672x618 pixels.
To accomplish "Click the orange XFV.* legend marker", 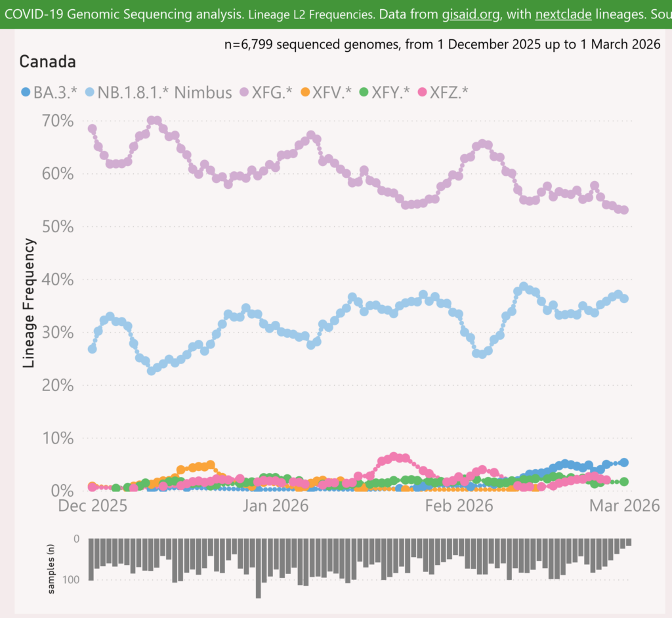I will (306, 93).
